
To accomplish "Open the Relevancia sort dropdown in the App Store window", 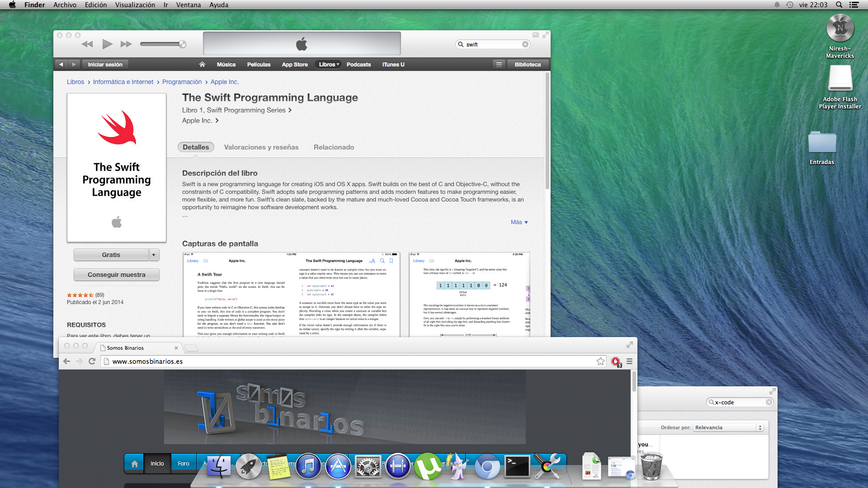I will pyautogui.click(x=728, y=427).
